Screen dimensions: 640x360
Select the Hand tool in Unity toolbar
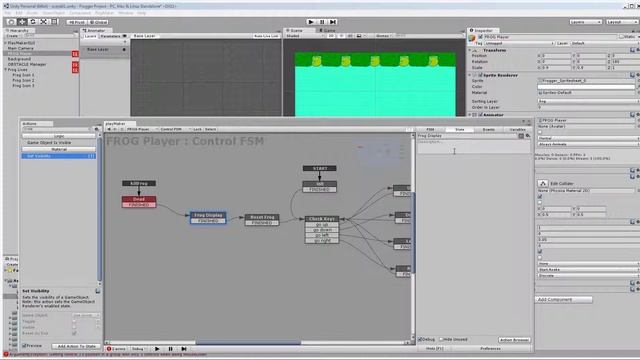point(11,22)
